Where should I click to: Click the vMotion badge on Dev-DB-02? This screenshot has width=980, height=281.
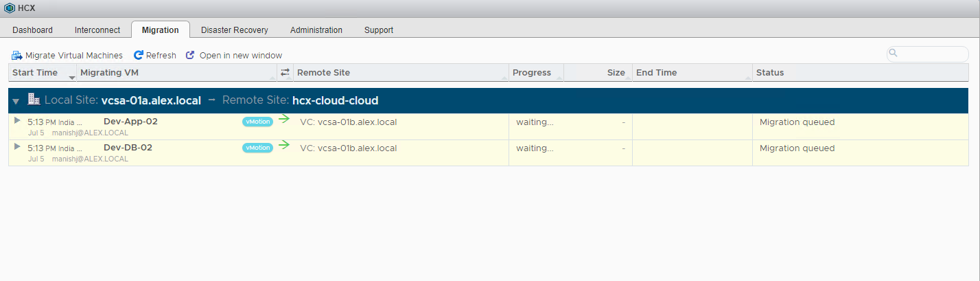[x=257, y=148]
